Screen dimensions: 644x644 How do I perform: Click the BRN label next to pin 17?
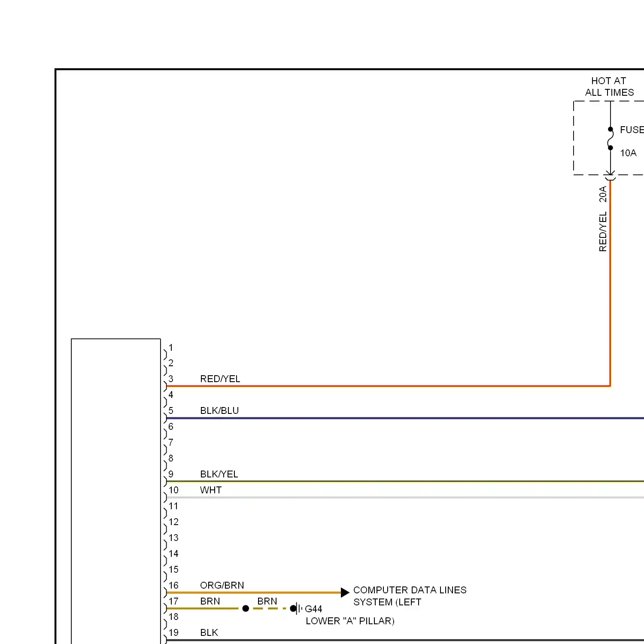tap(210, 601)
